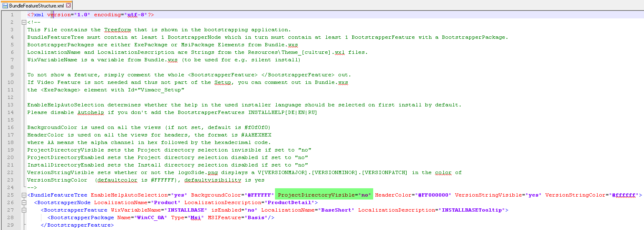Collapse the BundleFeatureTree fold on line 25
644x230 pixels.
(x=24, y=195)
